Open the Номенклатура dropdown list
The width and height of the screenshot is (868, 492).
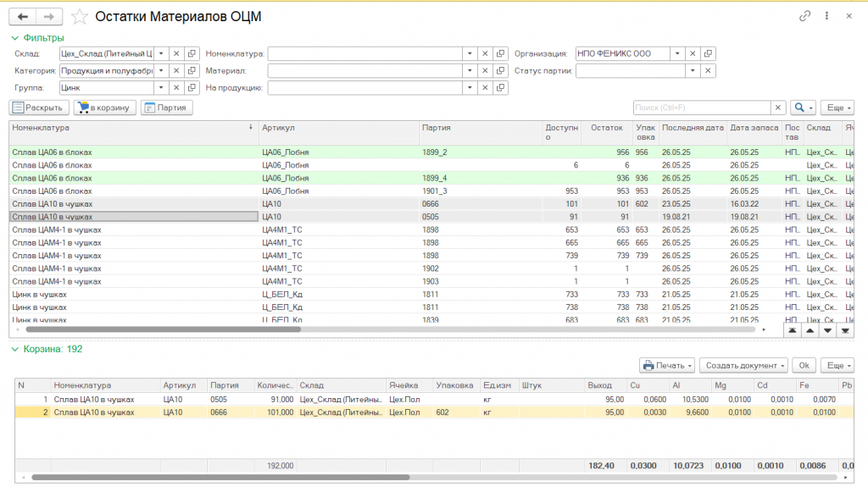[x=470, y=53]
